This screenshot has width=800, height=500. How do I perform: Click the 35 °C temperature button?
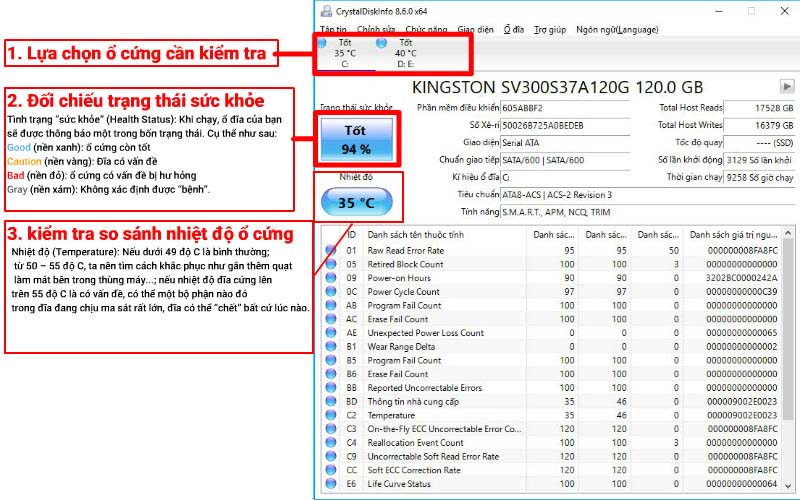[356, 202]
